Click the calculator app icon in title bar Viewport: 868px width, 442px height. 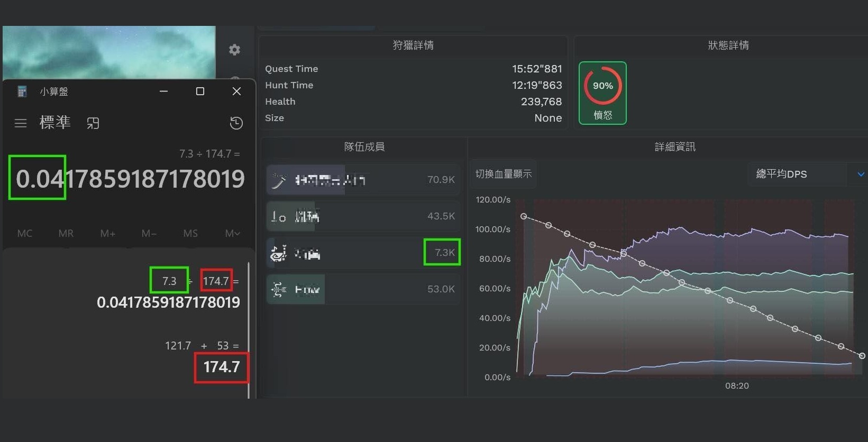(22, 91)
